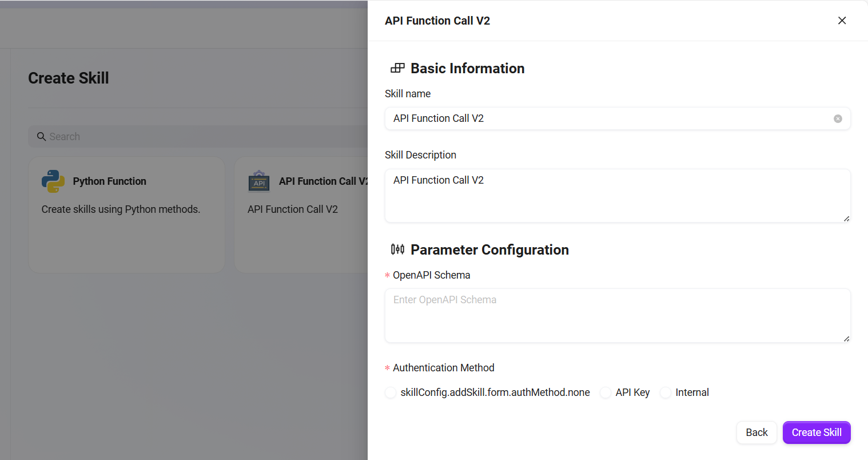Open the Python Function skill card title
Viewport: 868px width, 460px height.
tap(109, 181)
